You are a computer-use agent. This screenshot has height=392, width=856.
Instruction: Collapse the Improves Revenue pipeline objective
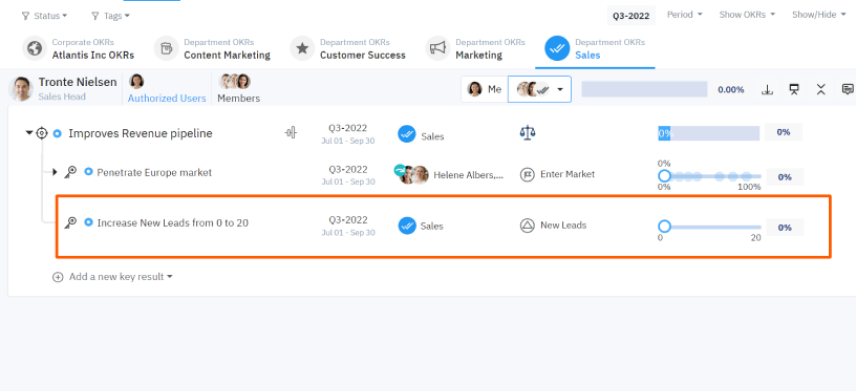click(x=29, y=133)
